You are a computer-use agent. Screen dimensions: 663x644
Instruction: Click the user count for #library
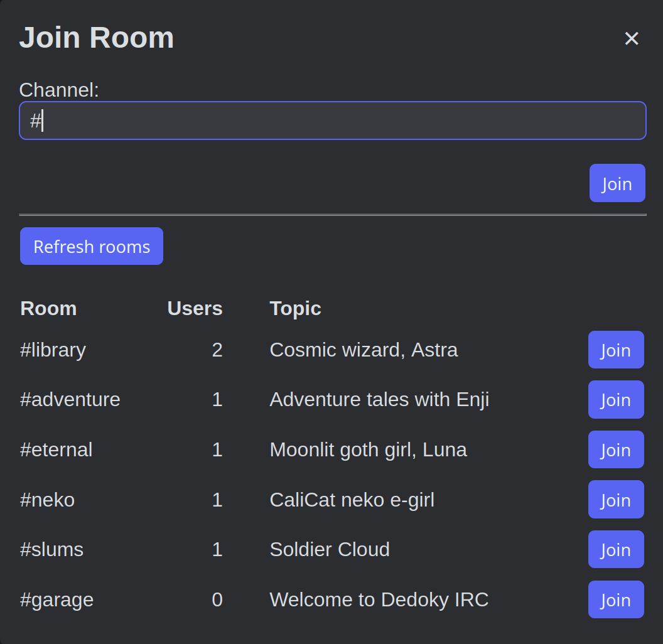tap(217, 350)
